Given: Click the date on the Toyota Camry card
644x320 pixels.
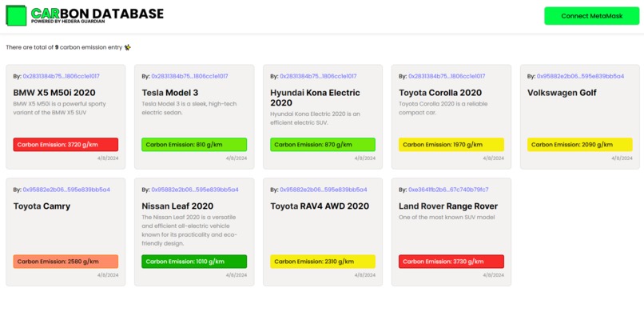Looking at the screenshot, I should pyautogui.click(x=108, y=274).
